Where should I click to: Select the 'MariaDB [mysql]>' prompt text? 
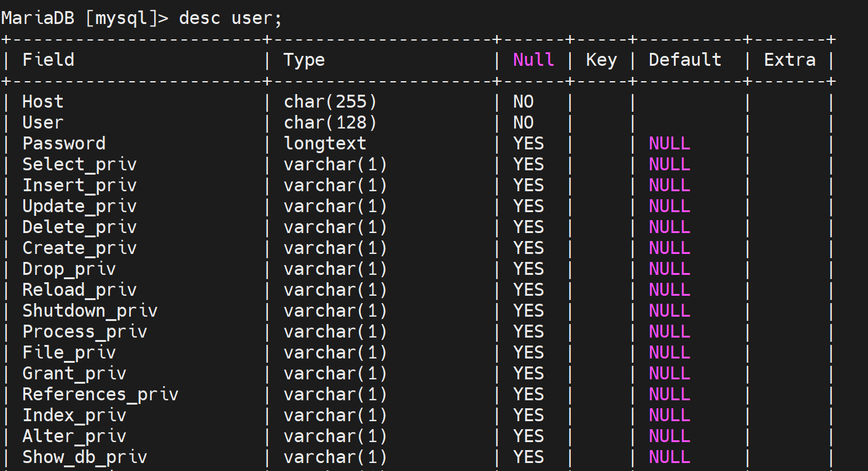pyautogui.click(x=85, y=18)
